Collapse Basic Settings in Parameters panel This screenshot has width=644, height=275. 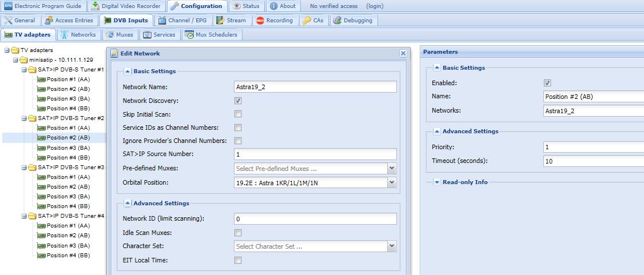436,67
